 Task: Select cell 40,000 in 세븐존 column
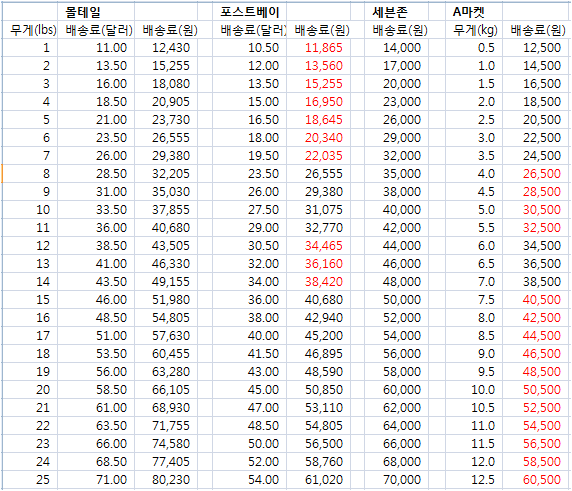pyautogui.click(x=396, y=209)
